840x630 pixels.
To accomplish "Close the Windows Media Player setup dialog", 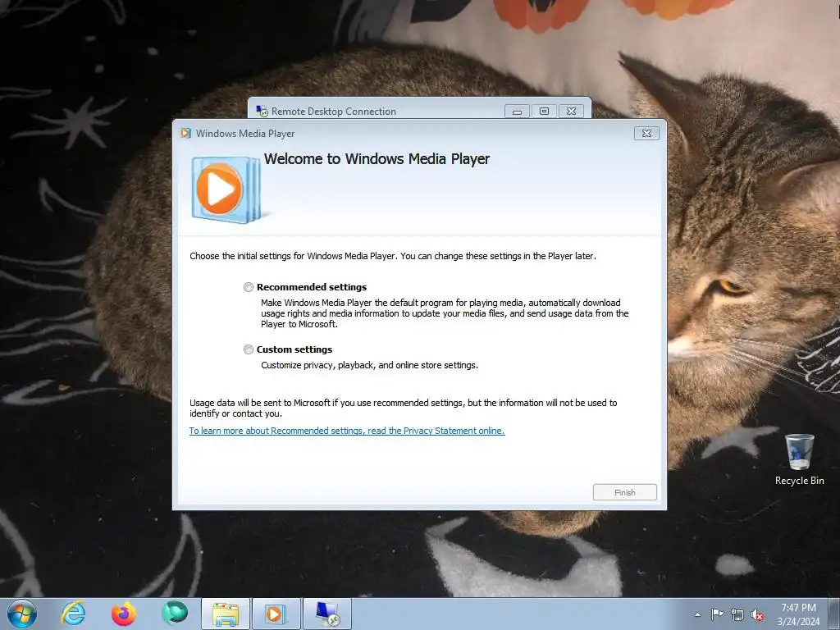I will tap(646, 134).
